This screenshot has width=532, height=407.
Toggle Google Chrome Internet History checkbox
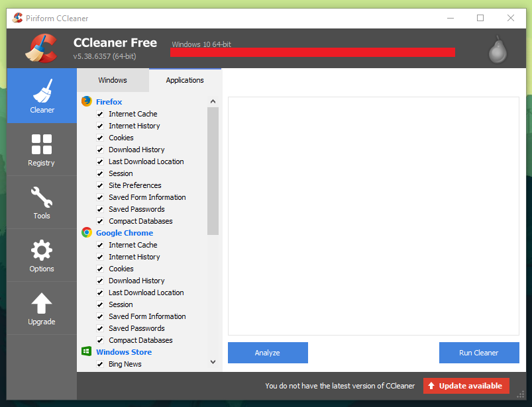(x=100, y=257)
